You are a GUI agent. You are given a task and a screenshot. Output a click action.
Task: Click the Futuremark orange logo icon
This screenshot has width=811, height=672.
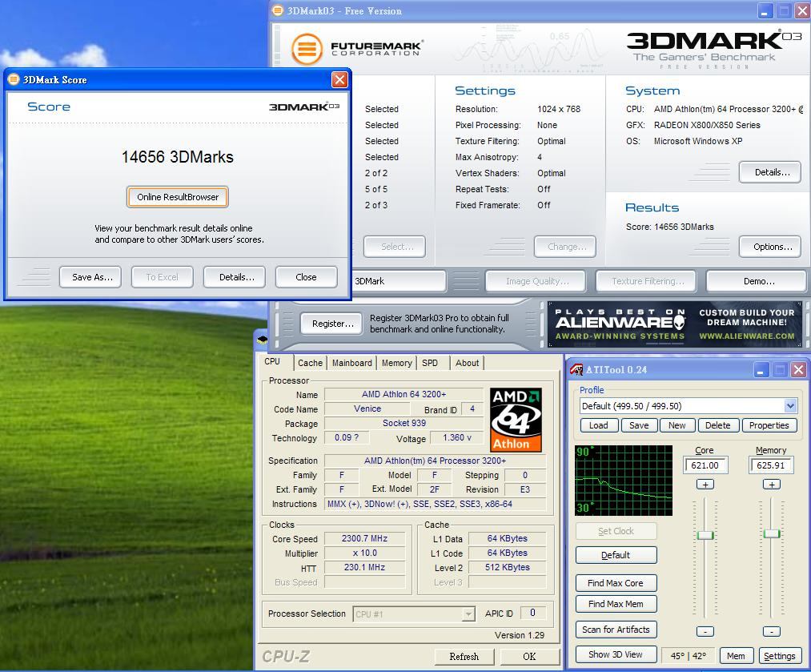307,49
